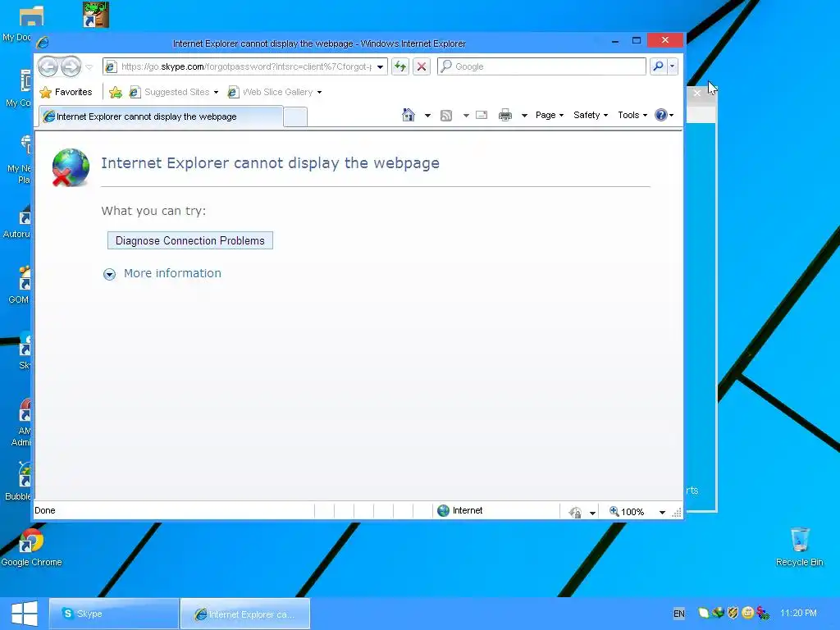Expand the zoom level dropdown arrow

(x=662, y=513)
